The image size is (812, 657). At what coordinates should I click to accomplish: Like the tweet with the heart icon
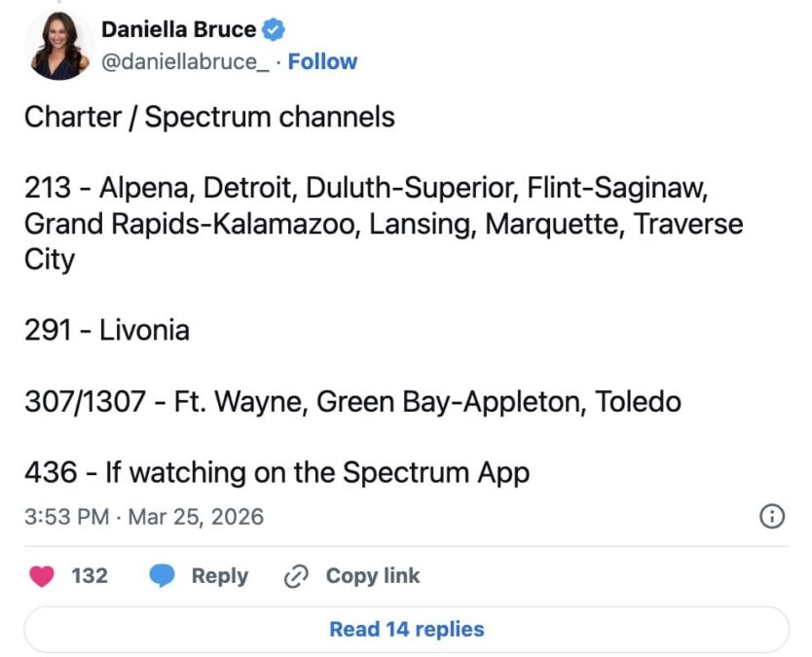point(42,576)
